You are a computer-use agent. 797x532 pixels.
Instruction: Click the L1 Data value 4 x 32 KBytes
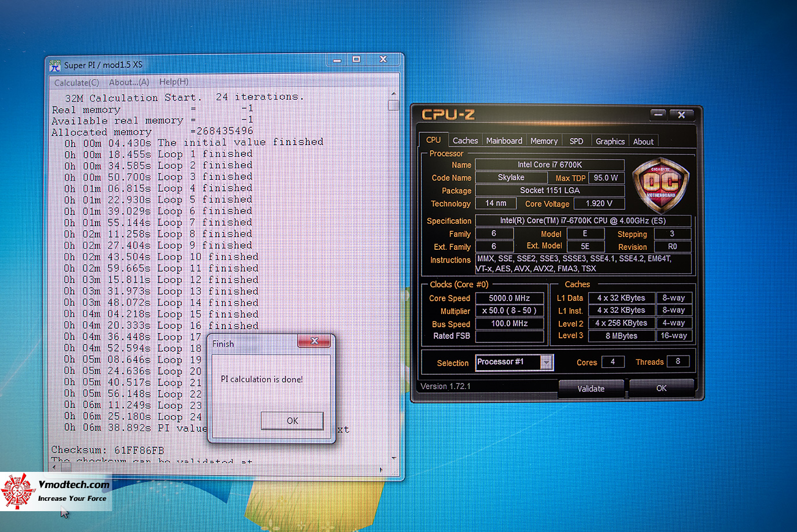pyautogui.click(x=621, y=298)
